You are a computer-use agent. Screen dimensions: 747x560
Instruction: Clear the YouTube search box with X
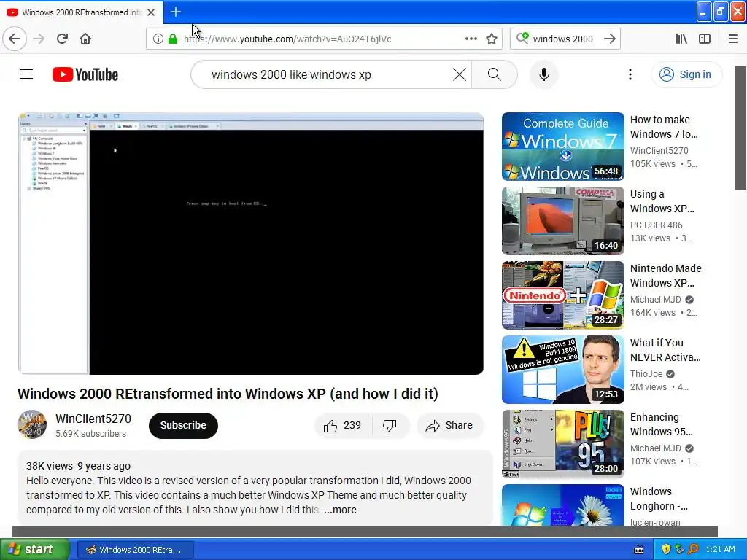coord(460,74)
